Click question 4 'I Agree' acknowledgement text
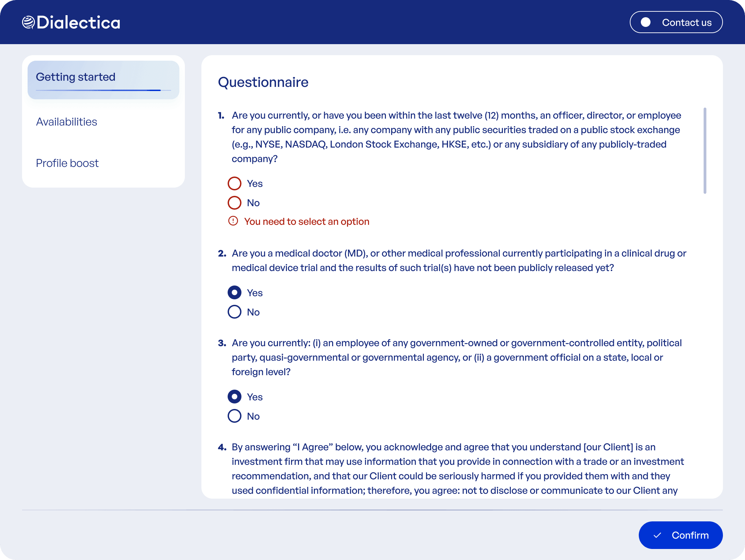745x560 pixels. coord(457,469)
